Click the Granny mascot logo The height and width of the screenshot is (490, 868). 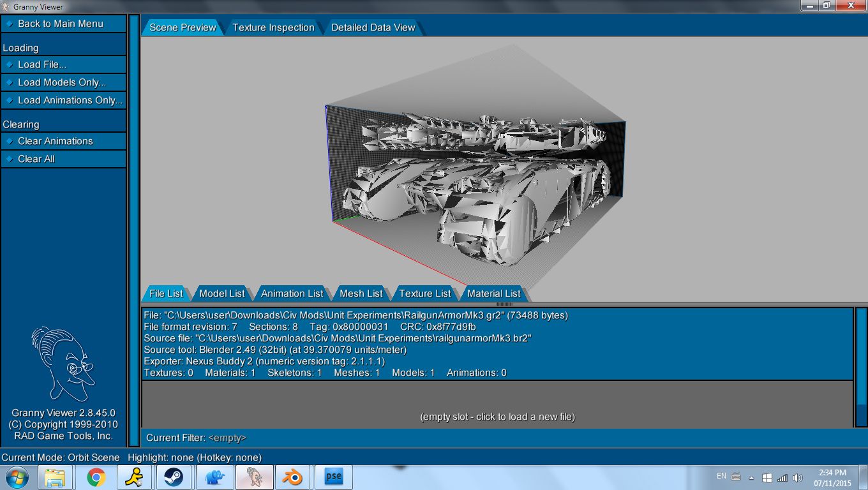pyautogui.click(x=63, y=364)
